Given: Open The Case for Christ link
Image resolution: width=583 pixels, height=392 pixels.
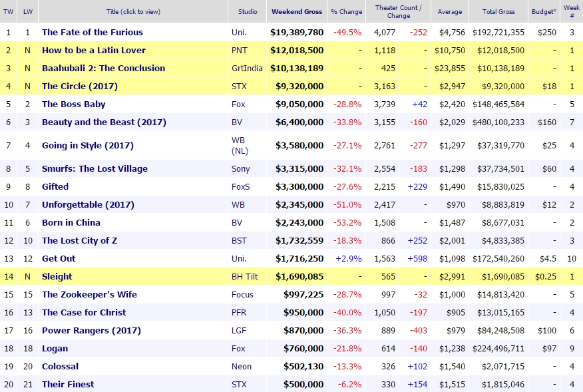Looking at the screenshot, I should [84, 312].
